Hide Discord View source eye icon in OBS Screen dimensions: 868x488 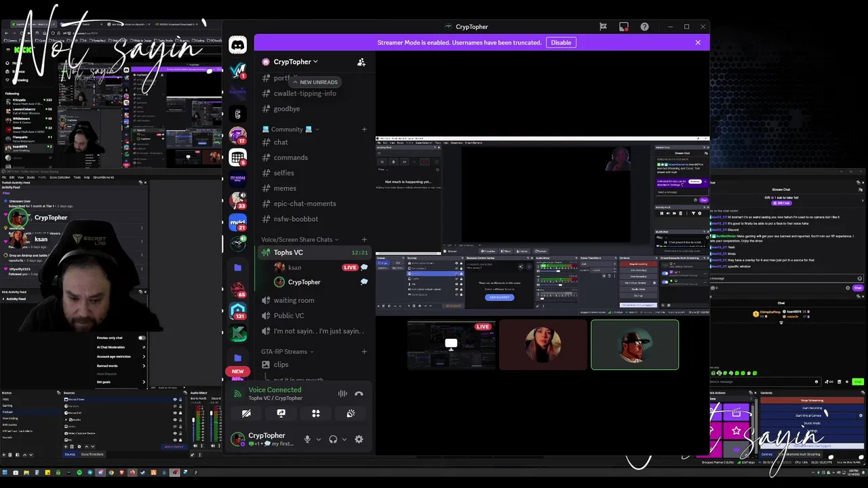coord(175,399)
